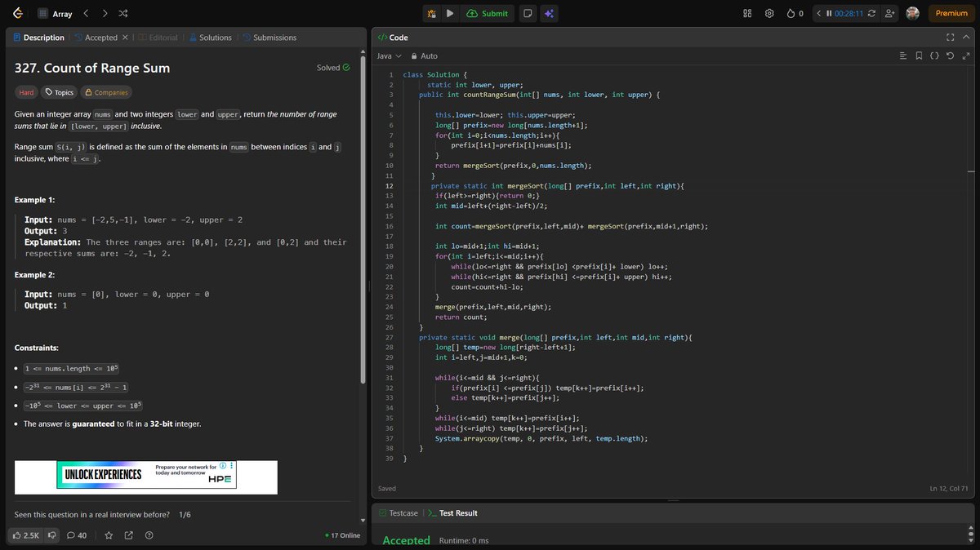Open the AI sparkle assistant icon
This screenshot has width=980, height=550.
pyautogui.click(x=550, y=13)
